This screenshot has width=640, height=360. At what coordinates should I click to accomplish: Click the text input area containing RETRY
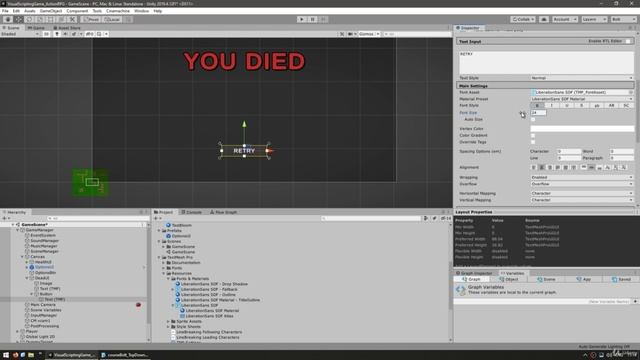[x=546, y=62]
